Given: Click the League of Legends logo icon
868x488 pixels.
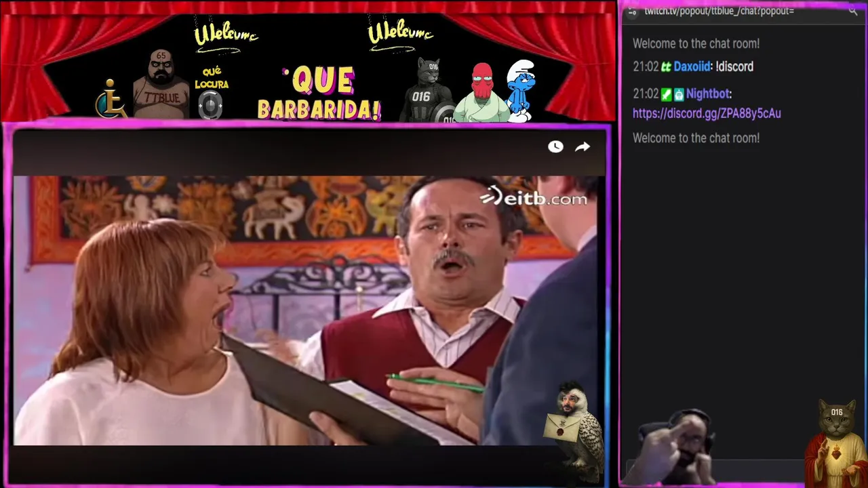Looking at the screenshot, I should click(x=111, y=99).
